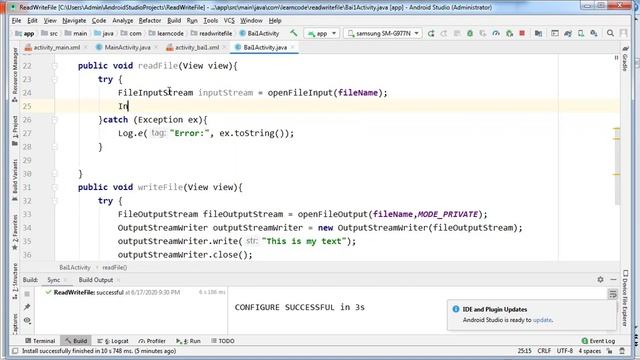Click the 4 spaces indent selector
This screenshot has width=640, height=360.
pyautogui.click(x=590, y=351)
